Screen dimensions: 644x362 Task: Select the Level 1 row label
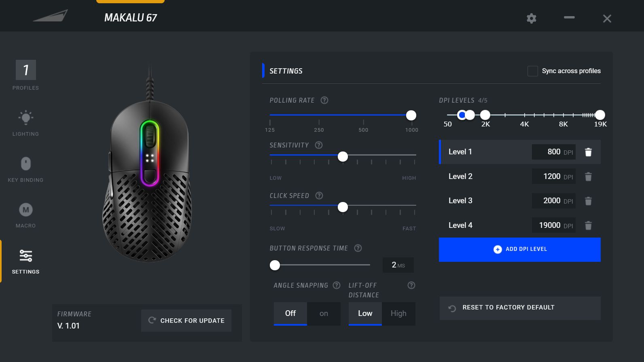click(x=460, y=152)
